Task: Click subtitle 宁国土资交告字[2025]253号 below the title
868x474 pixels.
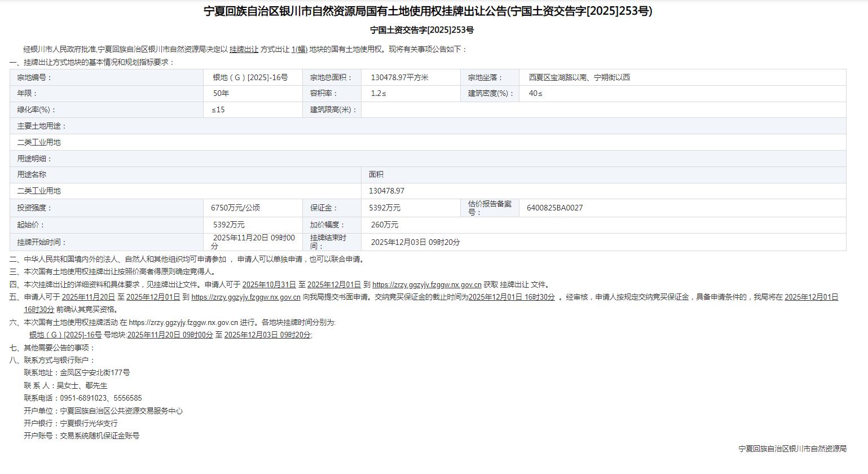Action: pyautogui.click(x=422, y=30)
